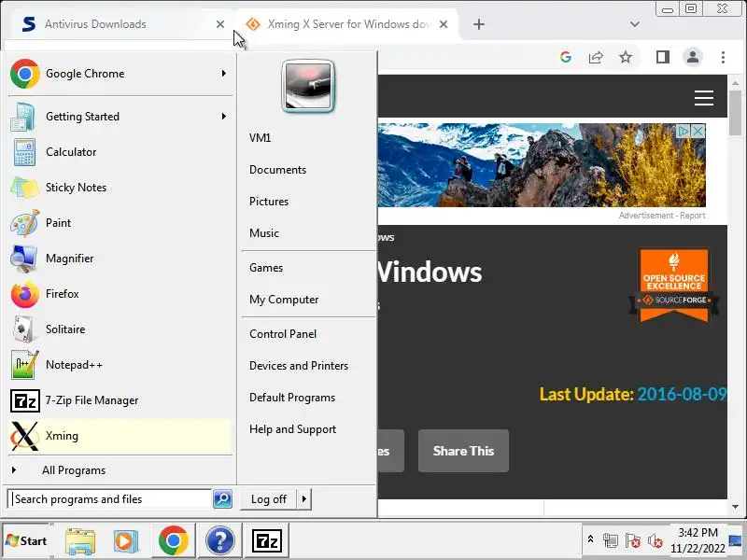747x560 pixels.
Task: Toggle Chrome side panel
Action: [663, 58]
